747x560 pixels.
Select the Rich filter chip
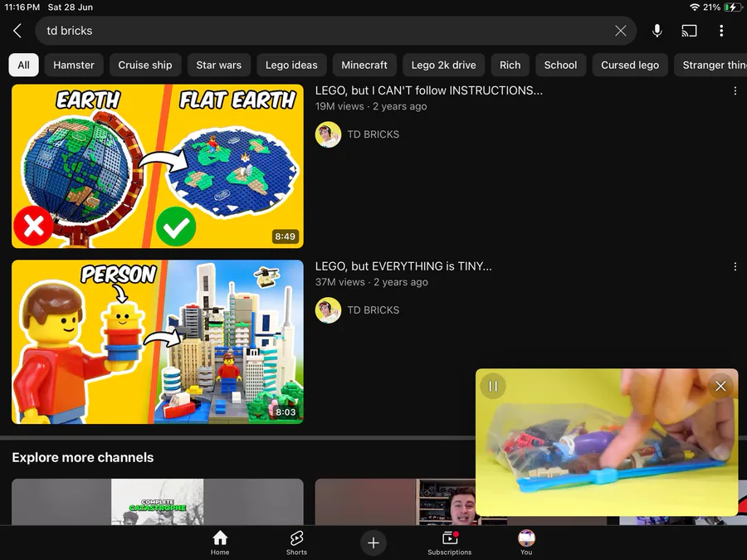pyautogui.click(x=510, y=66)
